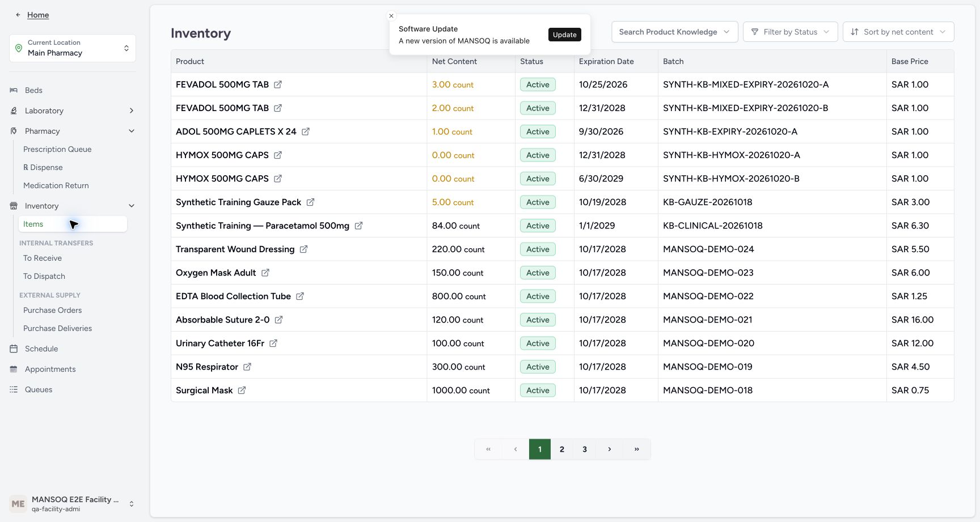The height and width of the screenshot is (522, 980).
Task: Follow the Home link
Action: point(38,15)
